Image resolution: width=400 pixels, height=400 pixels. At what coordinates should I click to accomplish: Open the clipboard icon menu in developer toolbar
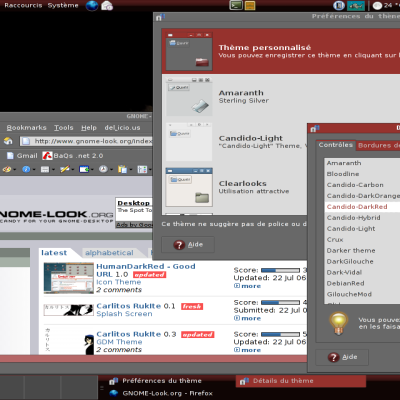coord(124,170)
